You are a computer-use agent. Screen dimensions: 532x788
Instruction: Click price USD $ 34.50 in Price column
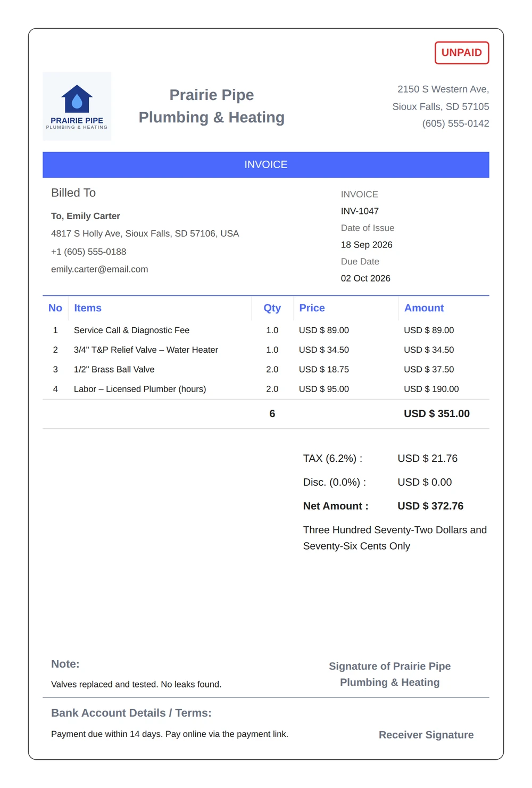click(x=324, y=350)
